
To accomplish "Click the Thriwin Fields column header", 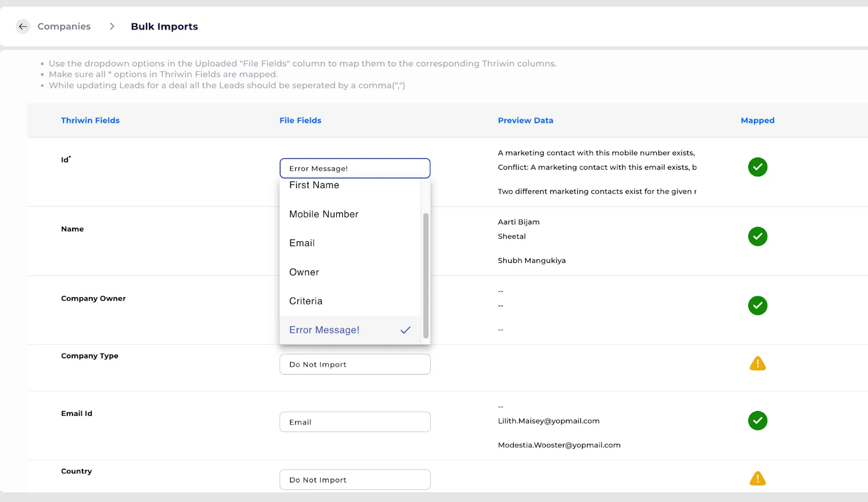I will tap(90, 120).
